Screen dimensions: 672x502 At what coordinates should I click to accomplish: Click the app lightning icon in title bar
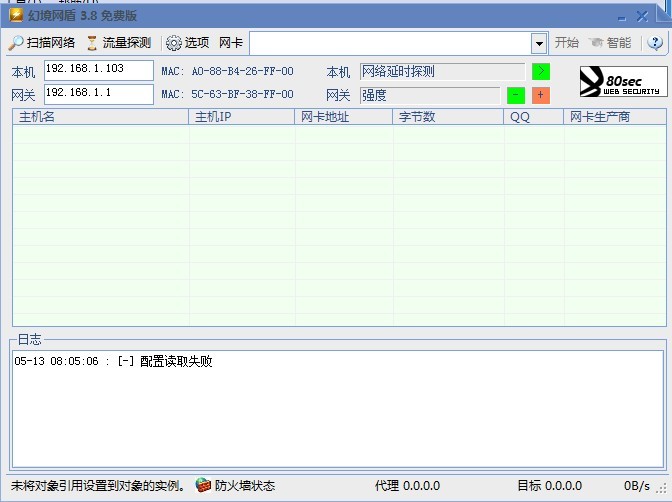16,15
